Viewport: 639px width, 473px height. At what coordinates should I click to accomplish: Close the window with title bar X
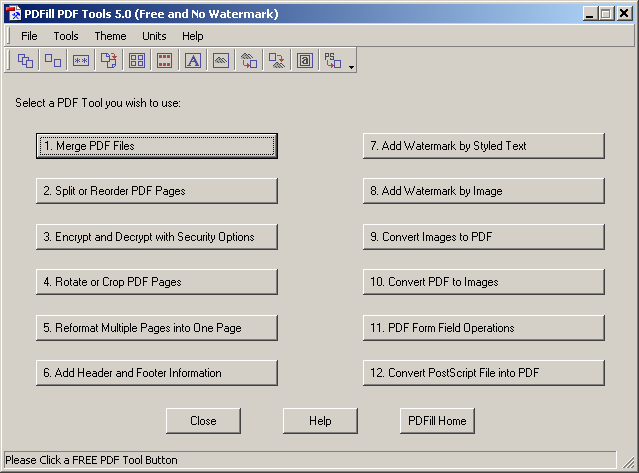pos(624,14)
